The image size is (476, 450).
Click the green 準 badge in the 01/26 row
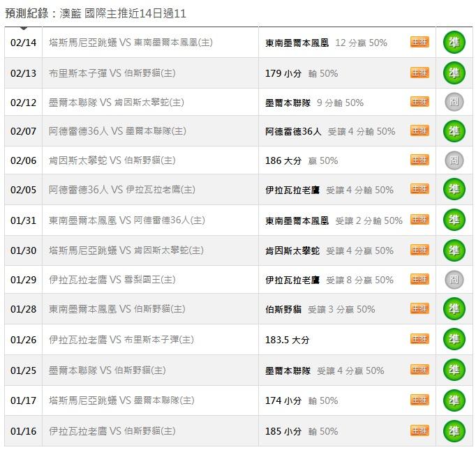(x=454, y=339)
